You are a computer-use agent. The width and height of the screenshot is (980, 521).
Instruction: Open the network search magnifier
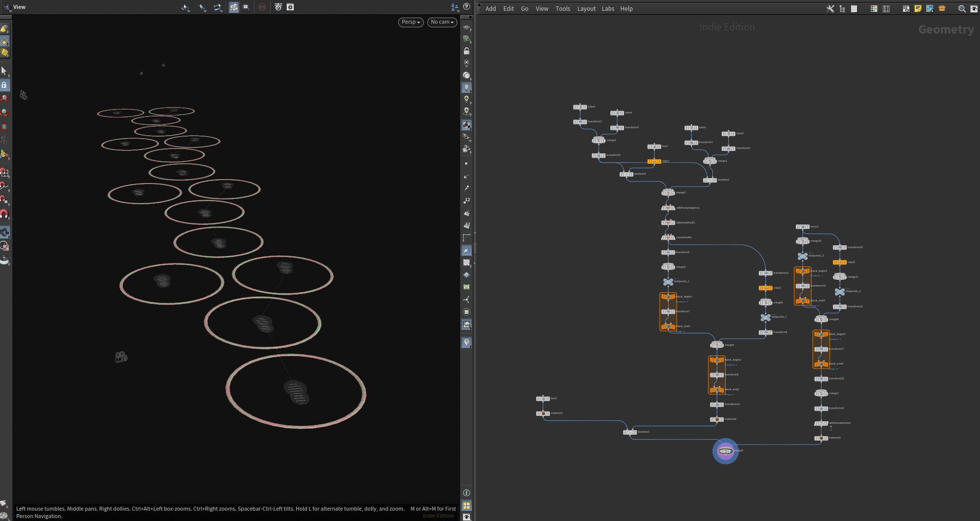[962, 8]
